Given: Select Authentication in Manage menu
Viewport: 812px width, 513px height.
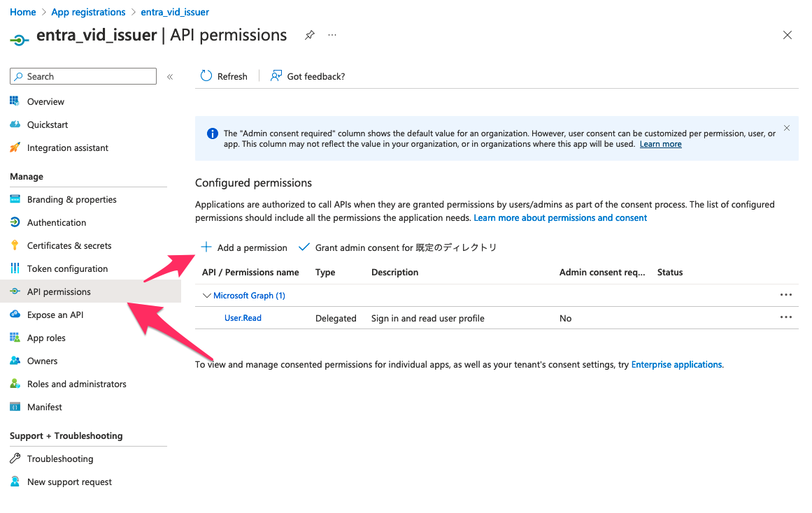Looking at the screenshot, I should coord(57,222).
